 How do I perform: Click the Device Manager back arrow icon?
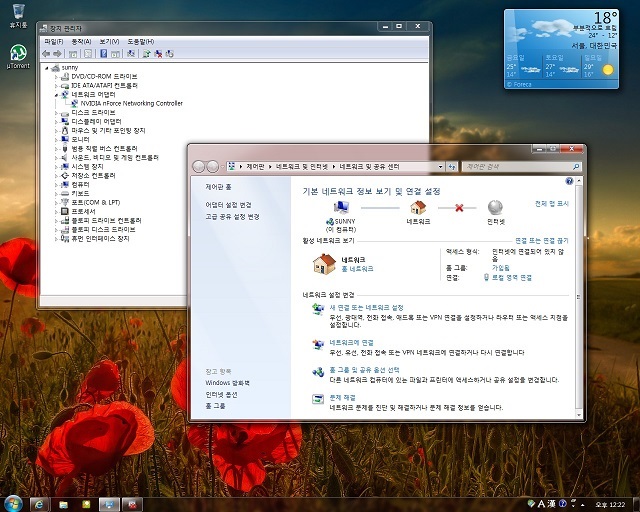click(x=46, y=54)
